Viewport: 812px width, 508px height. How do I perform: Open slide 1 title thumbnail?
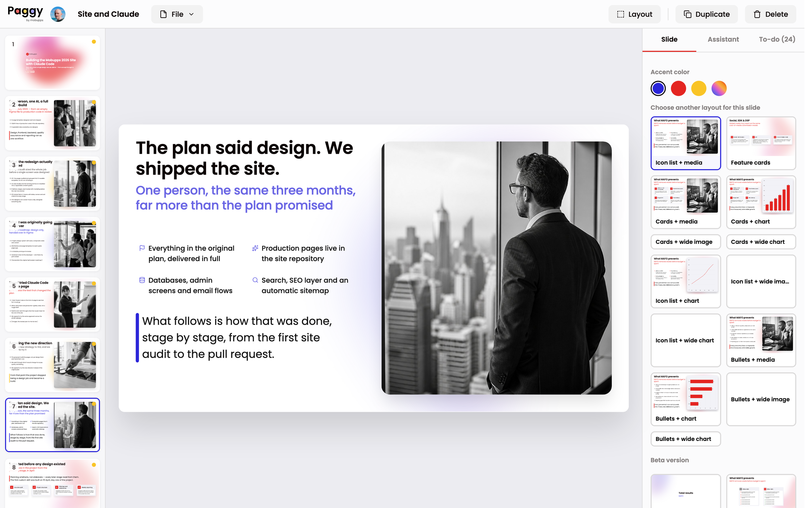[x=52, y=63]
